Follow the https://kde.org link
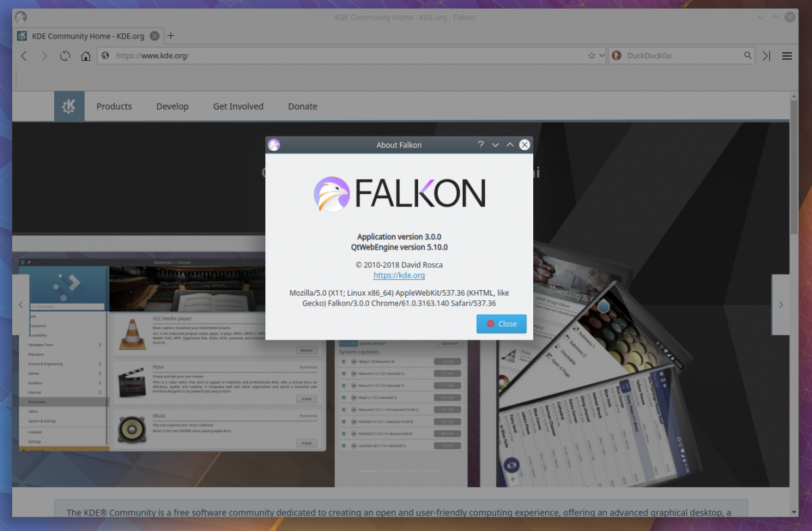Image resolution: width=812 pixels, height=531 pixels. click(x=399, y=275)
